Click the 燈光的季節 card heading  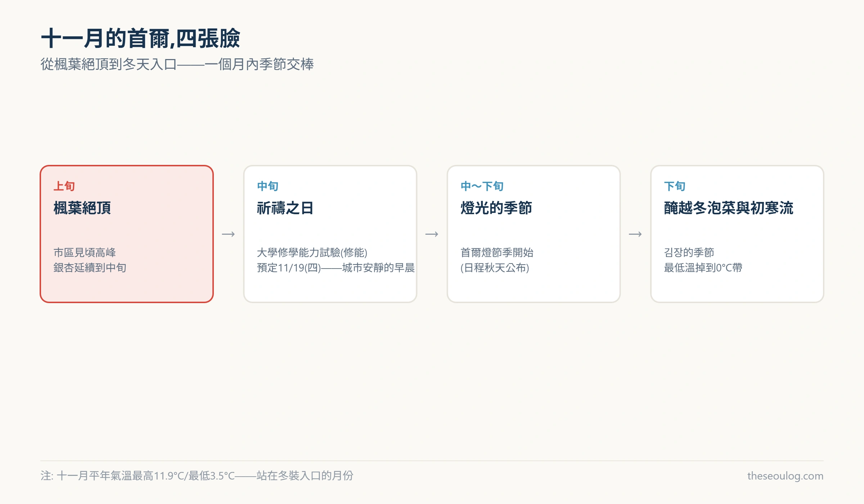click(x=496, y=208)
